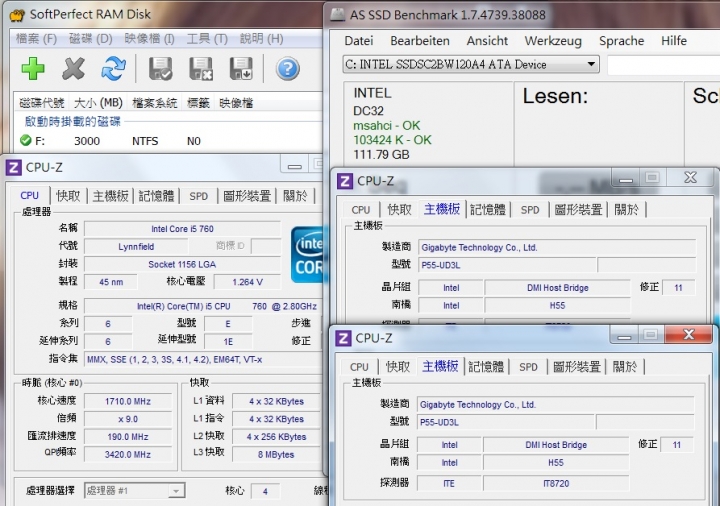
Task: Expand the 處理器 #1 selection dropdown
Action: 176,491
